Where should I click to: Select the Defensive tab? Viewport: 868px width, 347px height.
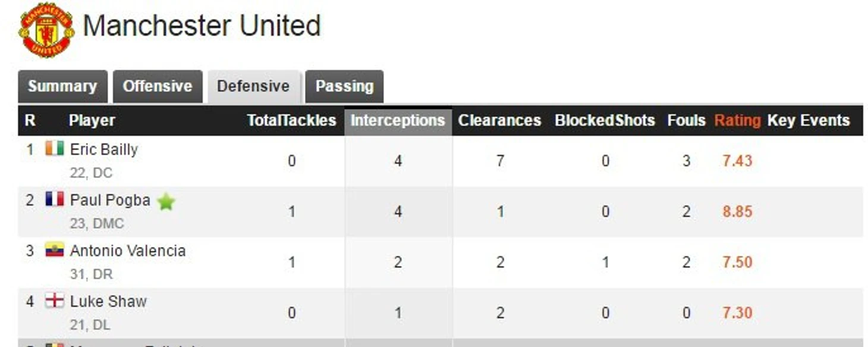click(253, 86)
